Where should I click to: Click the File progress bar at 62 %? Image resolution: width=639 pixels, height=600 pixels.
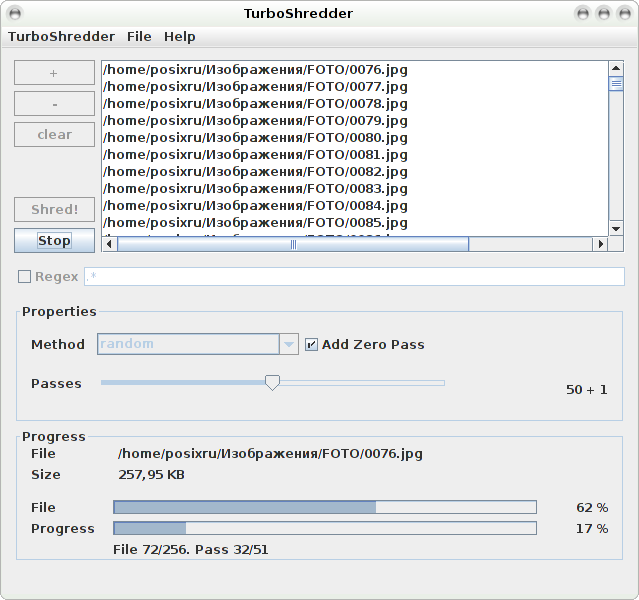[x=325, y=507]
